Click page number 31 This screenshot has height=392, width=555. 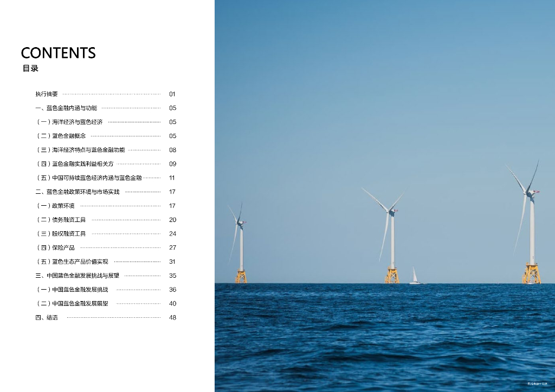(172, 262)
